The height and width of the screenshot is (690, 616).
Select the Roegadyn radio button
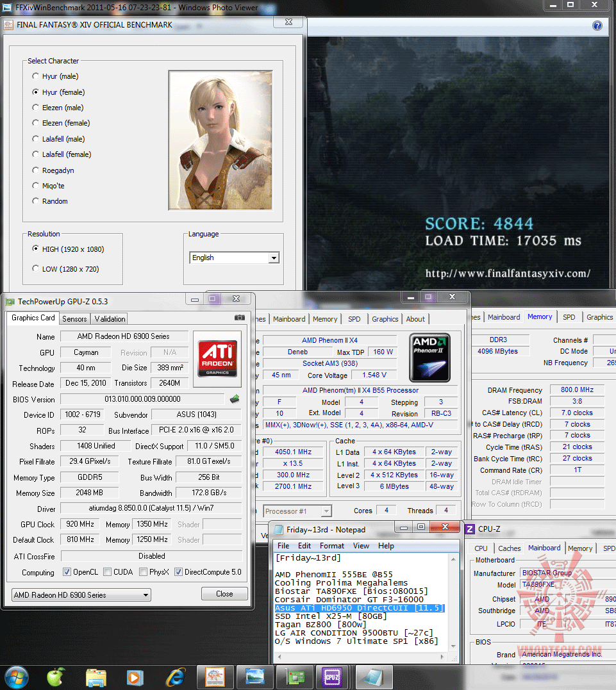point(53,170)
